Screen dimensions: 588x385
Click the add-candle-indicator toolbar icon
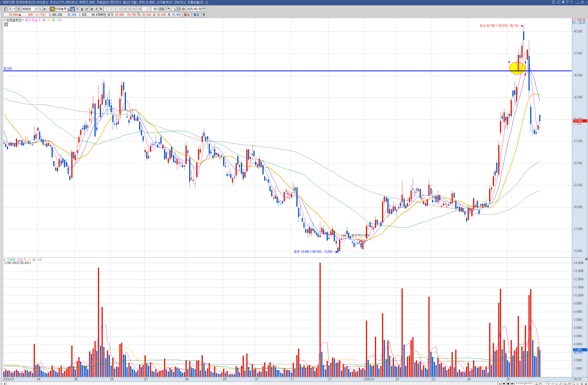coord(169,9)
